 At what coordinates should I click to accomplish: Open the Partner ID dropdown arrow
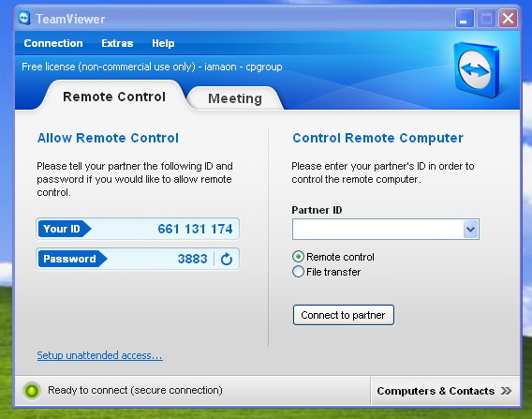pos(470,230)
